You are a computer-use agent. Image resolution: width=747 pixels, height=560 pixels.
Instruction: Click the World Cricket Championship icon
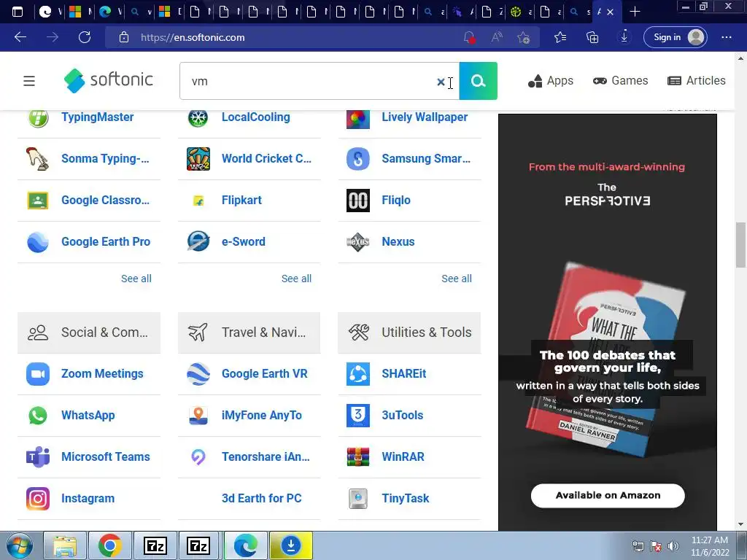coord(198,159)
